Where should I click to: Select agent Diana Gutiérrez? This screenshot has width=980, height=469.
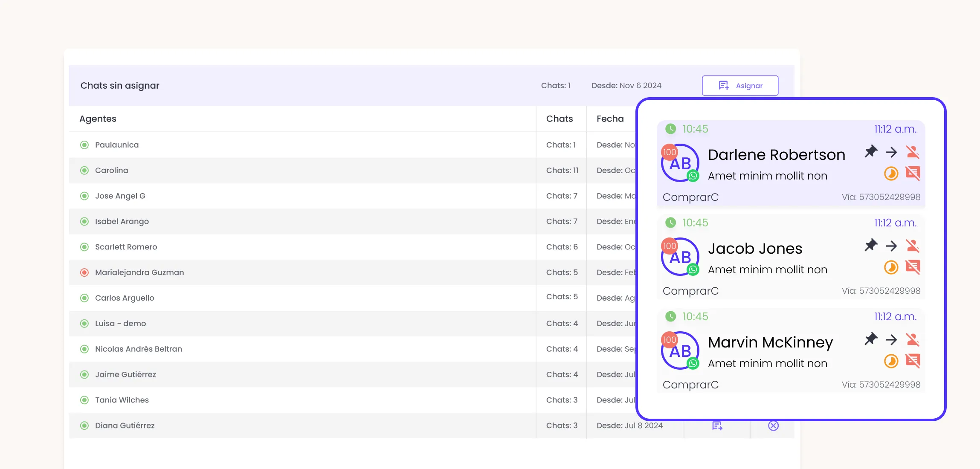pos(125,426)
